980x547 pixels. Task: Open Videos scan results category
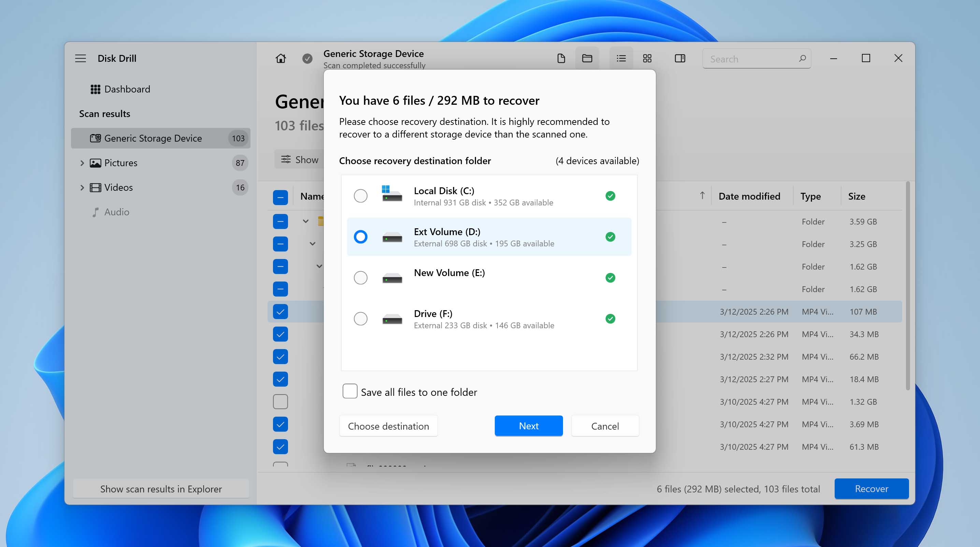point(160,188)
